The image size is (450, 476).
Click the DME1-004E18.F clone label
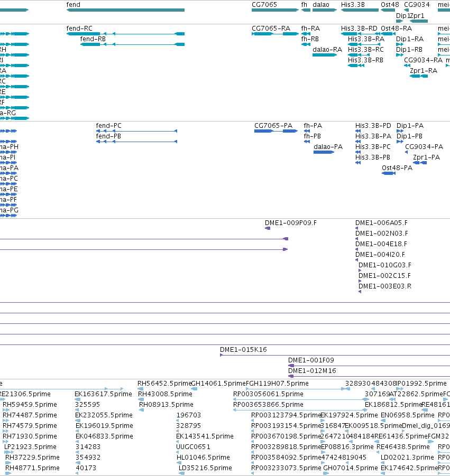point(381,244)
